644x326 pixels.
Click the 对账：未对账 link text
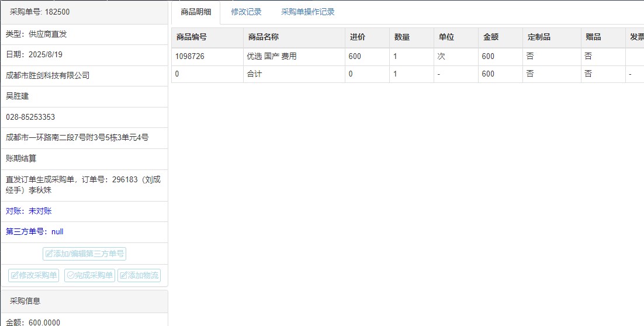pos(29,211)
